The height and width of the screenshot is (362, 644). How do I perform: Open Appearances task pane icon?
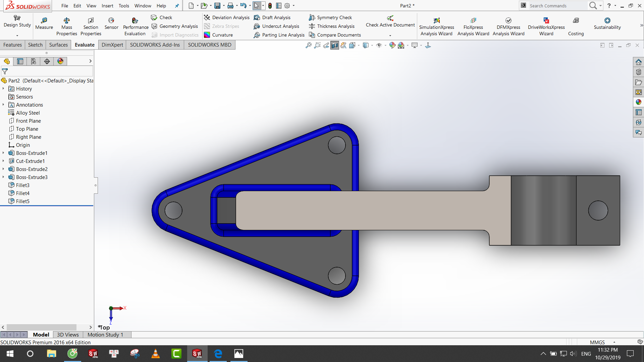639,102
